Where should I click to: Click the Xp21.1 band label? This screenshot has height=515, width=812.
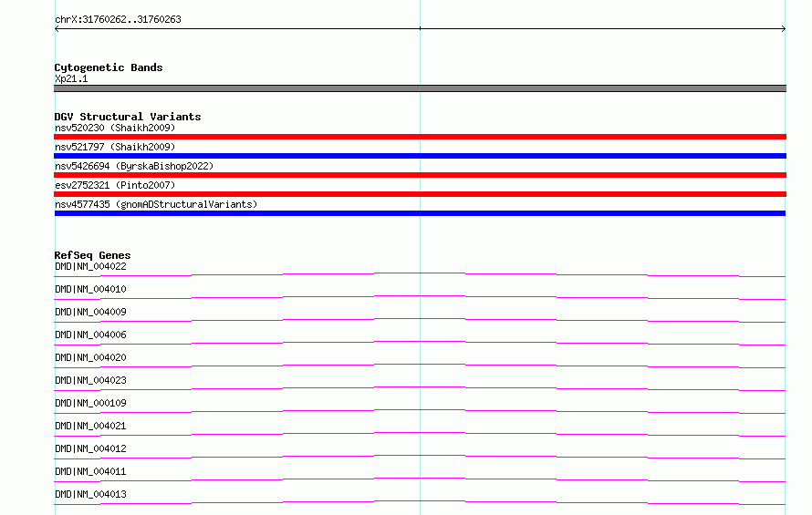tap(71, 78)
